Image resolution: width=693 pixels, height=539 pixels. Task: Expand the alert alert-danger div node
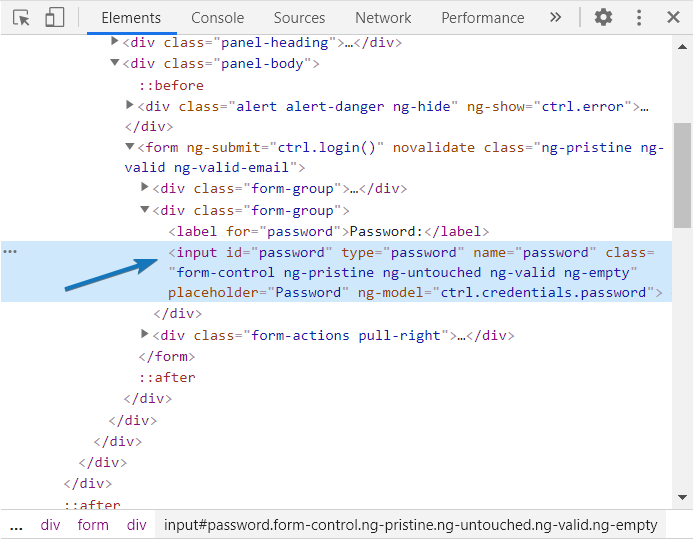pos(130,105)
